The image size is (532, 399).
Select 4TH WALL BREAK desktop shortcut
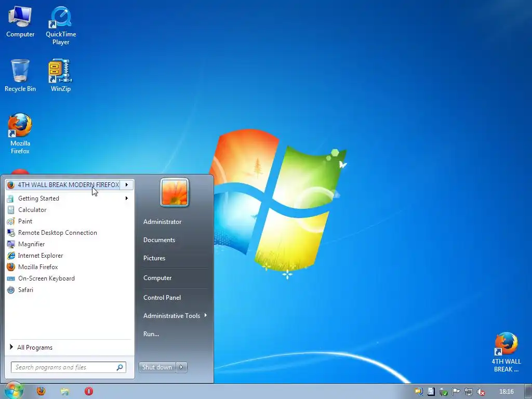click(506, 353)
